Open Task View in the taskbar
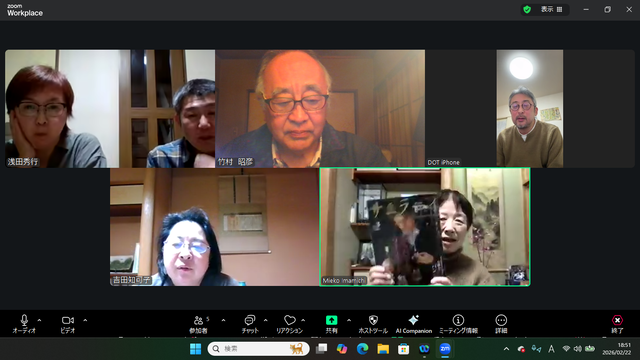Screen dimensions: 640x360 coord(322,349)
